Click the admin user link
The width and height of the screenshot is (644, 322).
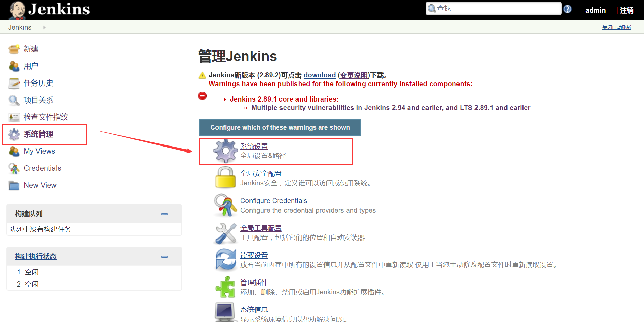[x=595, y=10]
